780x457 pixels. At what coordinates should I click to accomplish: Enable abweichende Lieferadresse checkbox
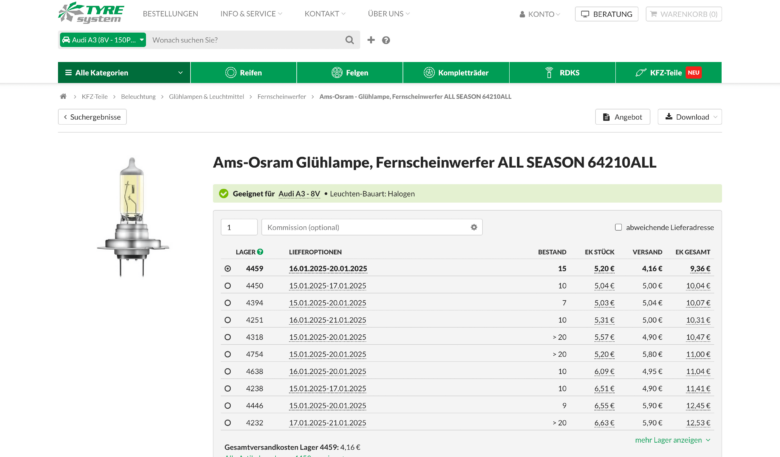(x=618, y=227)
